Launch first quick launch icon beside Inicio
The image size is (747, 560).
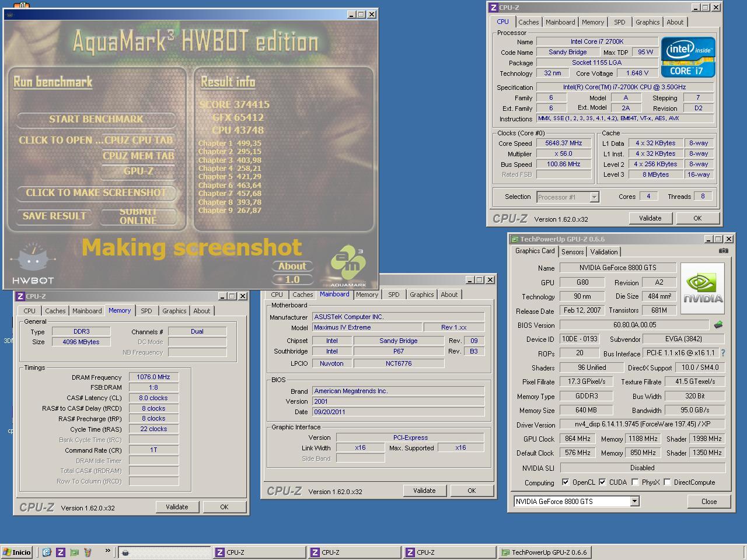click(x=47, y=552)
